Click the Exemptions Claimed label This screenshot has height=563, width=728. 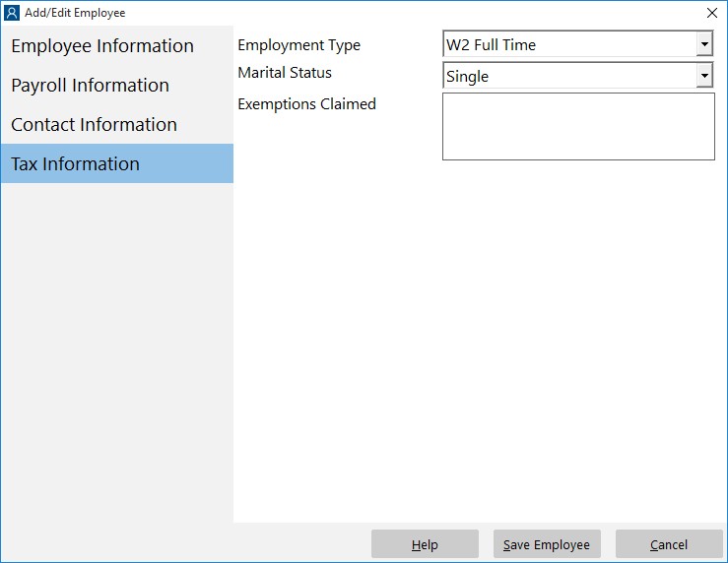click(x=307, y=104)
